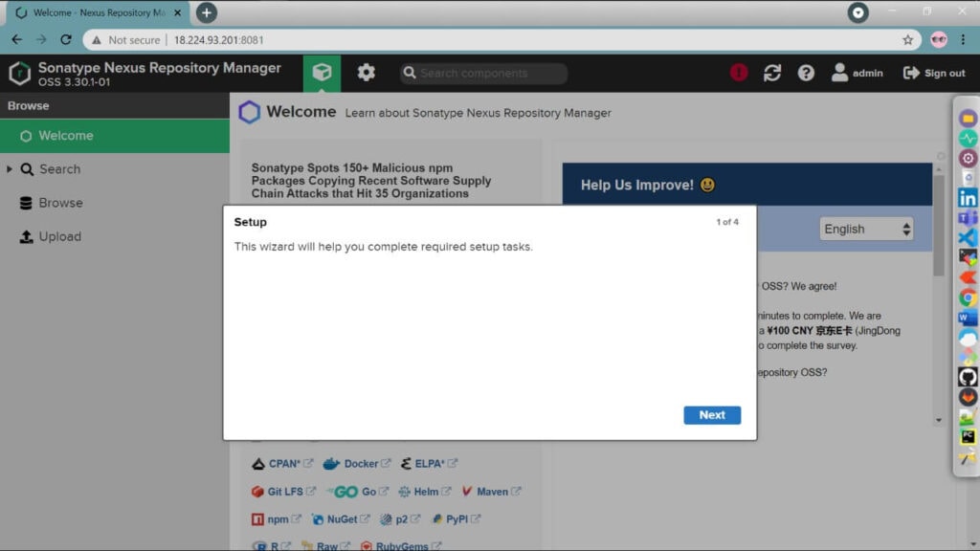
Task: Click the npm red square icon
Action: pyautogui.click(x=257, y=519)
